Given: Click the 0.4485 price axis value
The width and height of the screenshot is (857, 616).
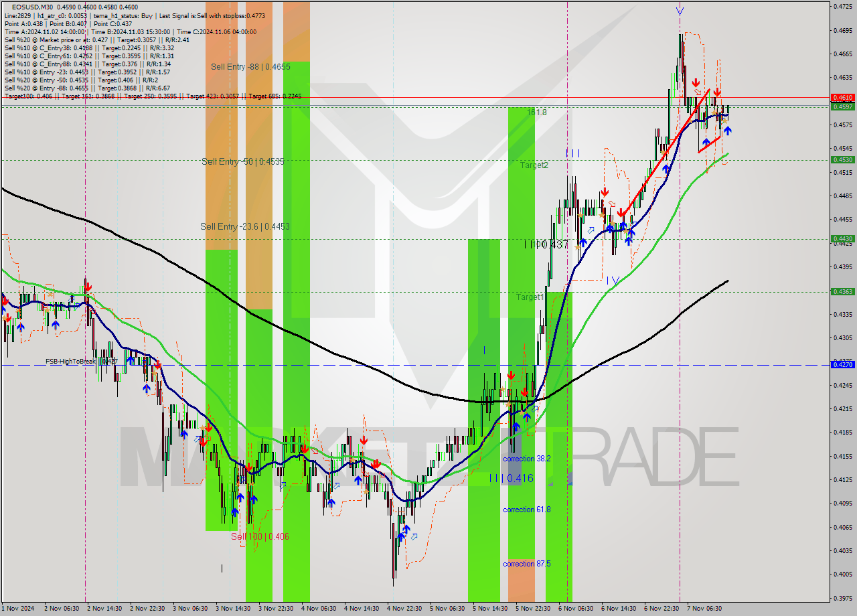Looking at the screenshot, I should [x=842, y=196].
